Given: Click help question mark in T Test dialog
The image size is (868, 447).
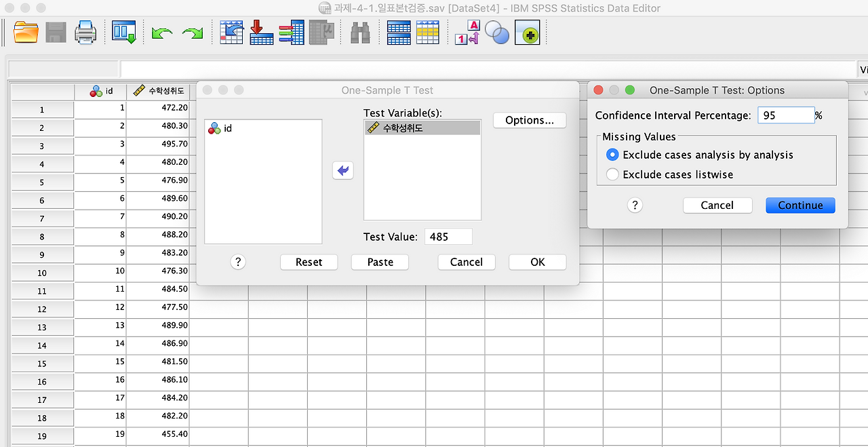Looking at the screenshot, I should 237,262.
